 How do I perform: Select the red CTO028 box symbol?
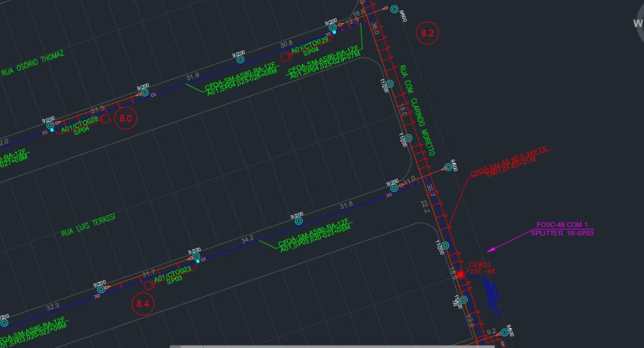coord(105,119)
